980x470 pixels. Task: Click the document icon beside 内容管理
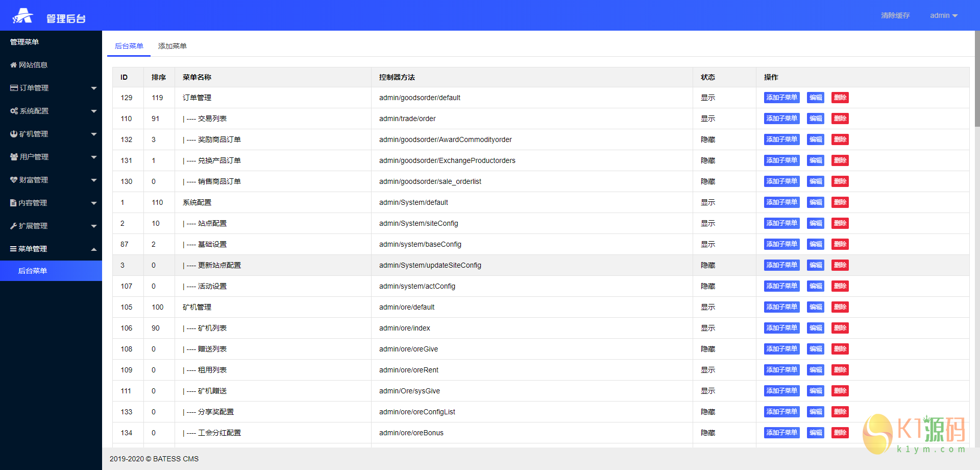point(13,203)
